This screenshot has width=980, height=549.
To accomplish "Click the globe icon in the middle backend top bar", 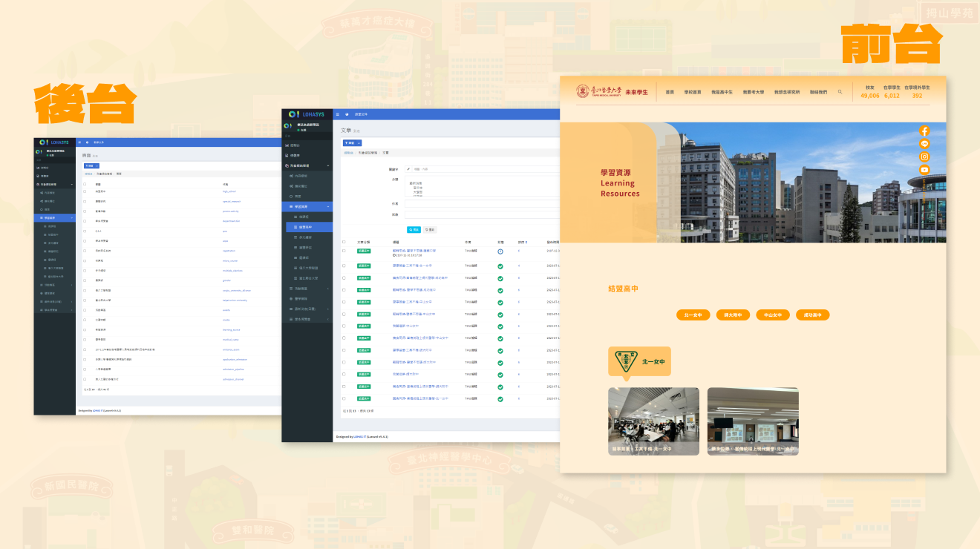I will (347, 114).
